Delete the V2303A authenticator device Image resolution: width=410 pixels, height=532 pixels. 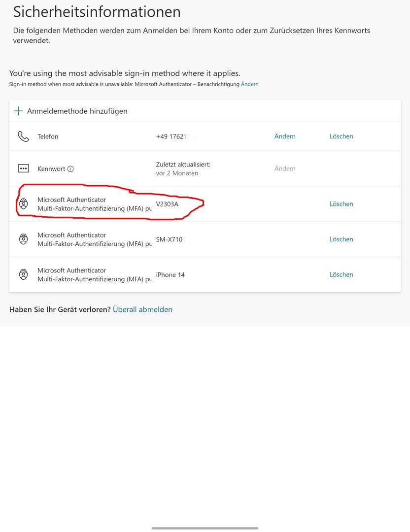(x=341, y=204)
